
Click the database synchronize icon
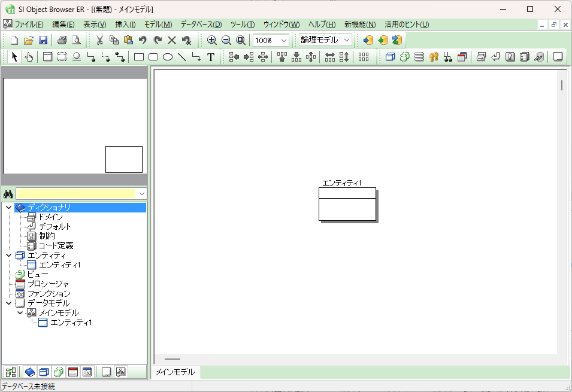[397, 40]
